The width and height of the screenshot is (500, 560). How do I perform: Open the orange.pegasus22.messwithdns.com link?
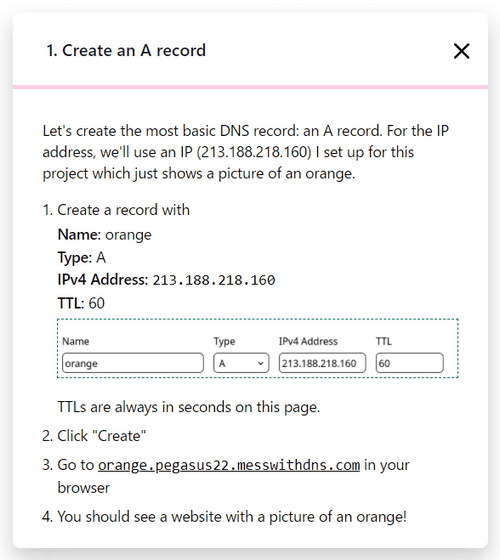[x=229, y=465]
